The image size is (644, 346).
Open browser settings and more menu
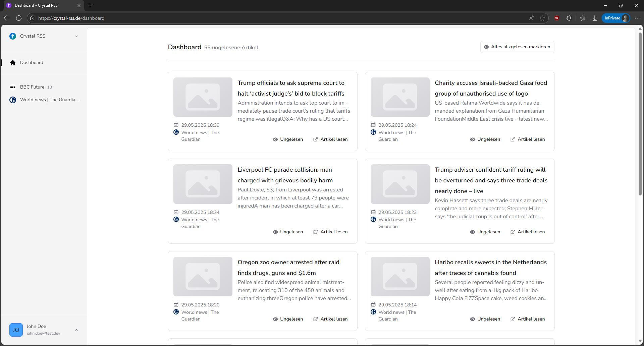(637, 18)
